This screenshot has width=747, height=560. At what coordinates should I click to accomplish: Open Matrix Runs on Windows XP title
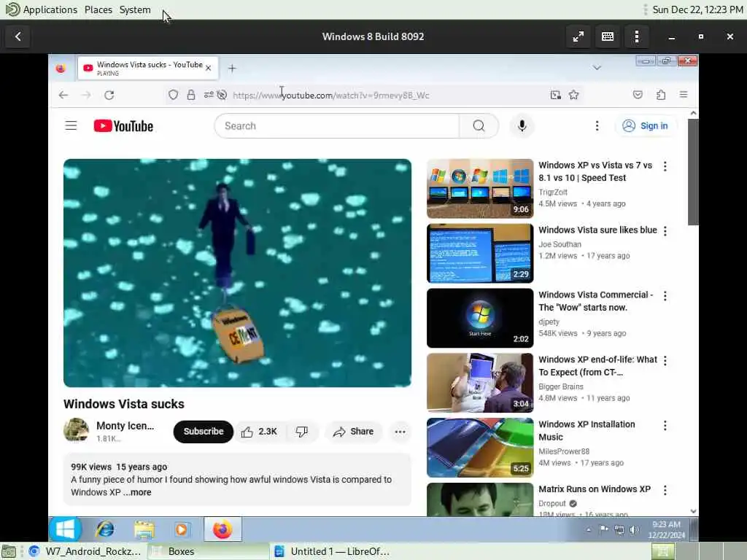click(x=595, y=489)
